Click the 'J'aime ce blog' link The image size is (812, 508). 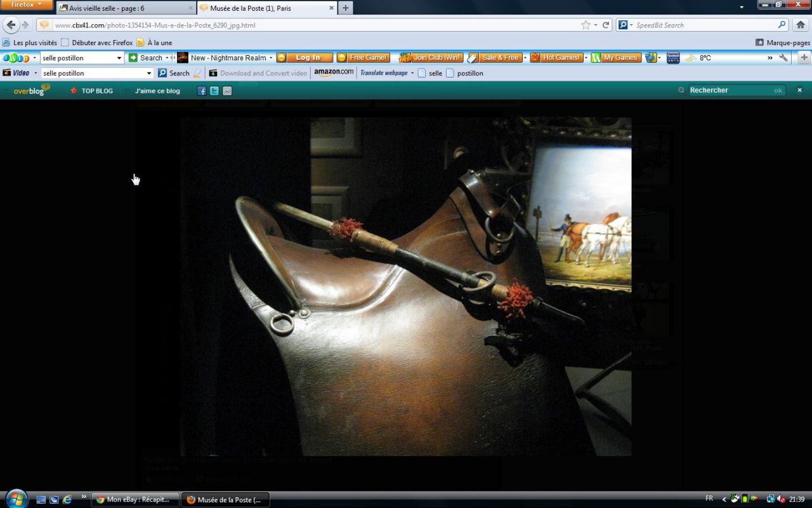[157, 91]
